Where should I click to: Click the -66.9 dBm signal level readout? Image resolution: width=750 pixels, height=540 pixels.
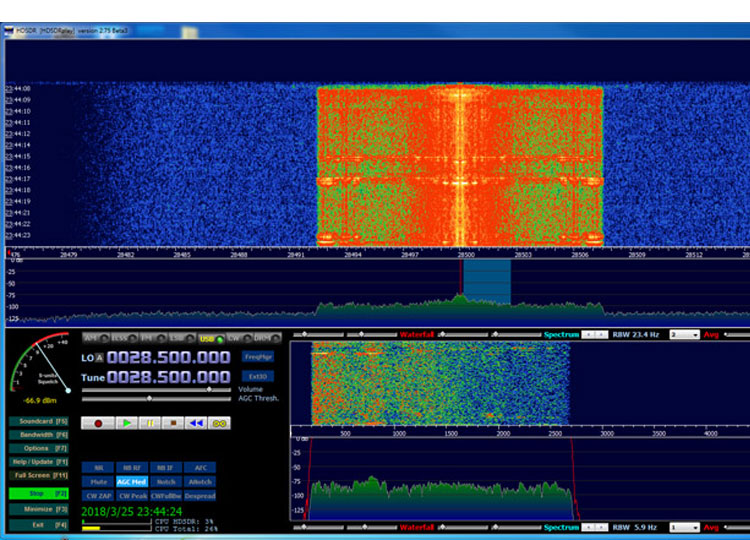(x=40, y=400)
